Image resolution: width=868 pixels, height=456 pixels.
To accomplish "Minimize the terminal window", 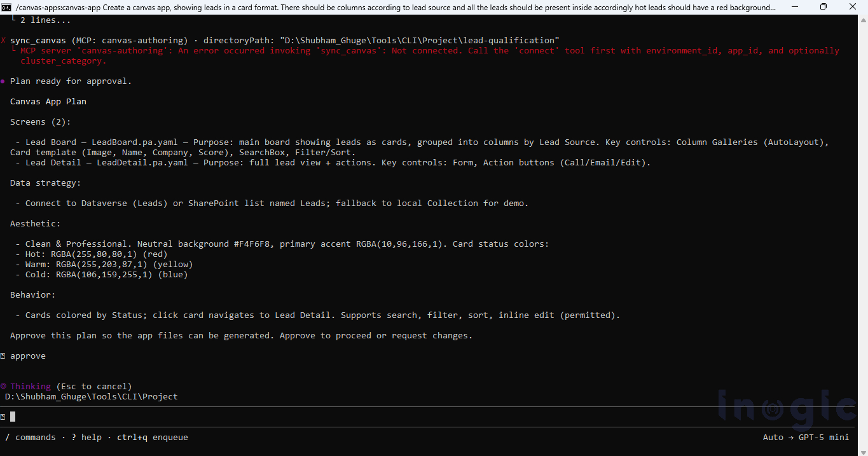I will pyautogui.click(x=795, y=6).
